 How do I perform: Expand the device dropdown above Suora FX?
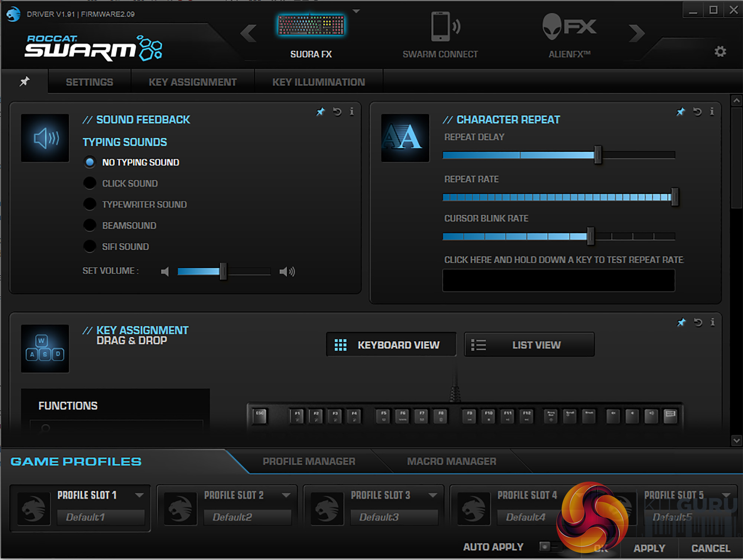(356, 11)
